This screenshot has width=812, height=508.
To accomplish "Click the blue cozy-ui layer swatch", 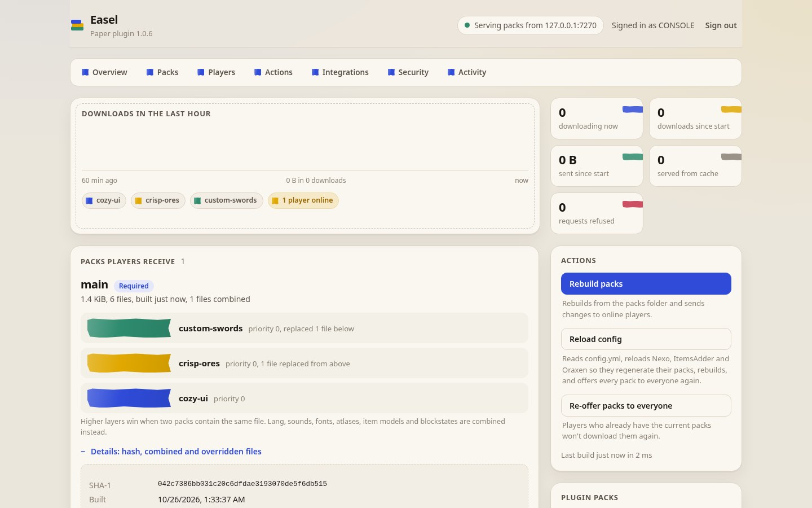I will 129,398.
